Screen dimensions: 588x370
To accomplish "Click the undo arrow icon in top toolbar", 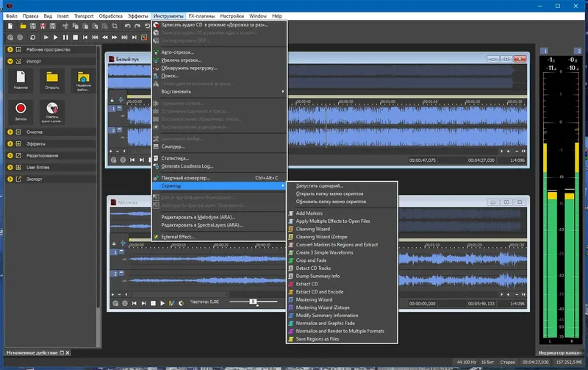I will [x=128, y=26].
